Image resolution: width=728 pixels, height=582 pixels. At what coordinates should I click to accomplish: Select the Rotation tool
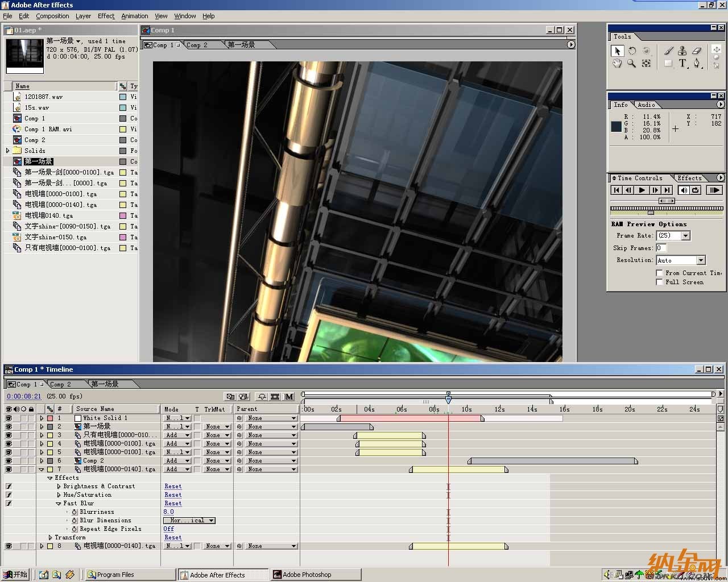631,51
